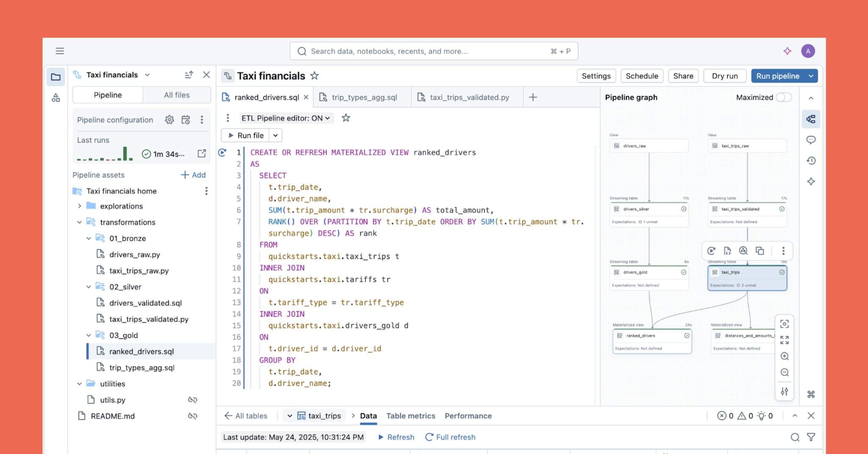Open last run details in new window
Screen dimensions: 868x454
point(202,153)
